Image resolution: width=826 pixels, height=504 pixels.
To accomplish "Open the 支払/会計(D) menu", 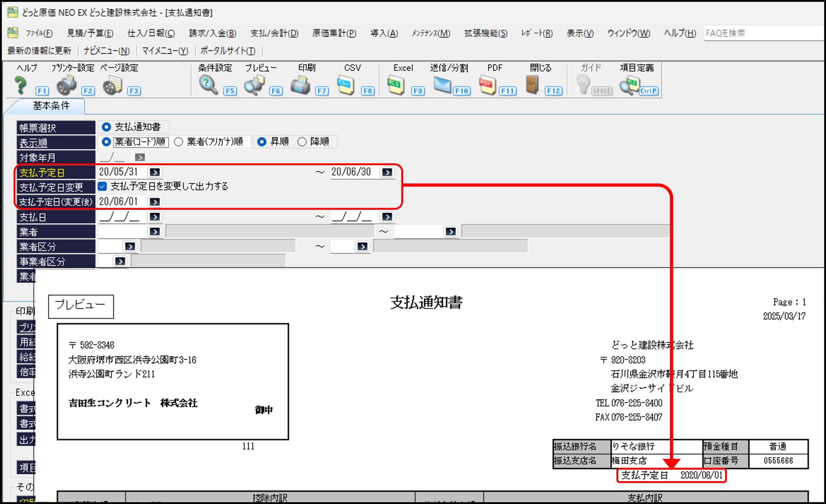I will click(x=274, y=33).
